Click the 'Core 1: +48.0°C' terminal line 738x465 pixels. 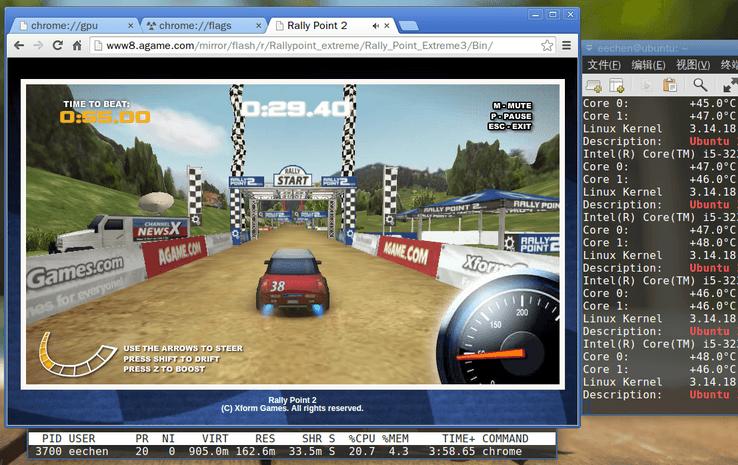coord(659,243)
